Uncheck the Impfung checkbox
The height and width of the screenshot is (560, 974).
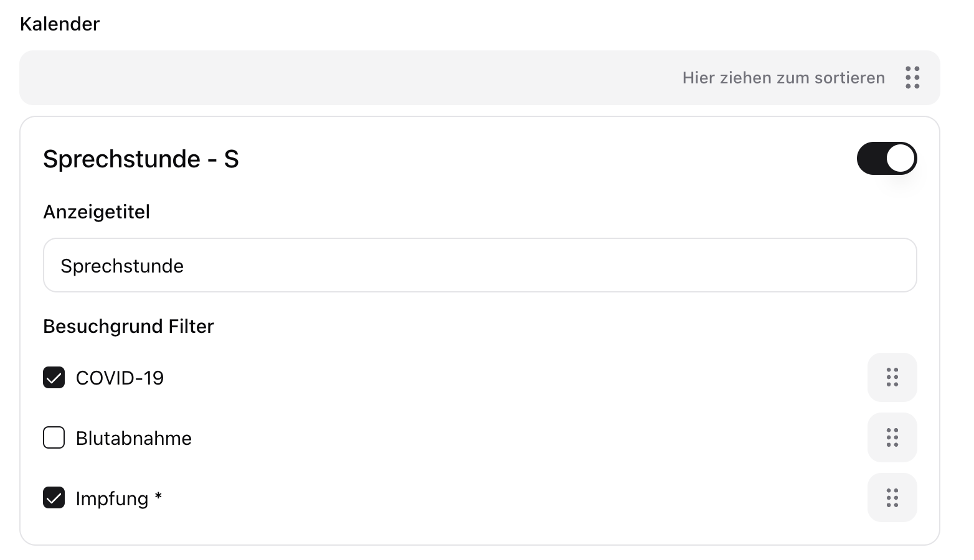pos(54,498)
